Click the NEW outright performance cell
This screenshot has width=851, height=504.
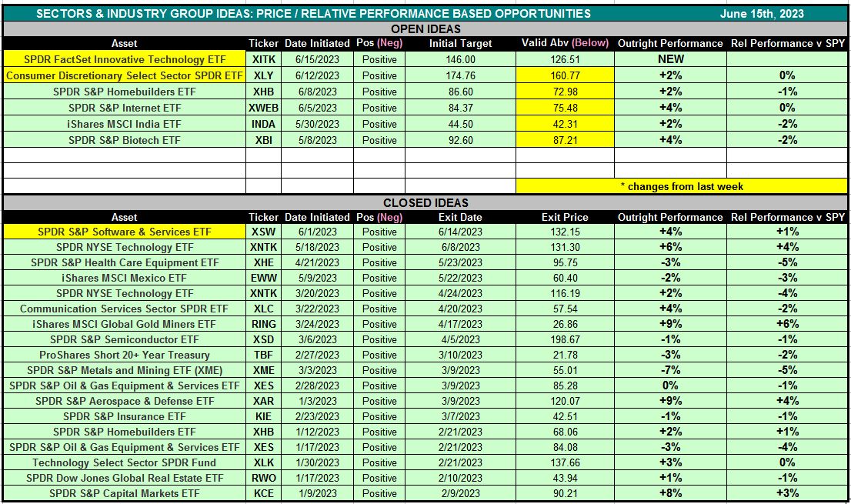[669, 59]
